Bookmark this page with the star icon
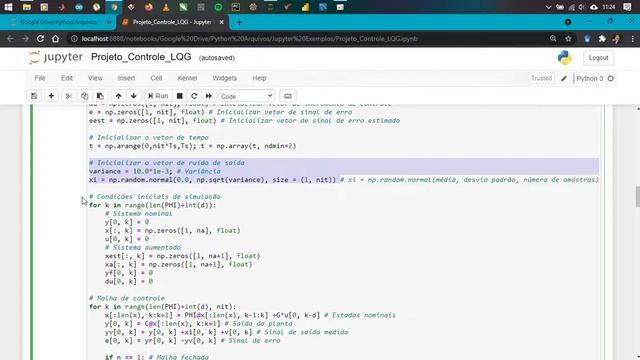Viewport: 640px width, 360px height. 568,39
